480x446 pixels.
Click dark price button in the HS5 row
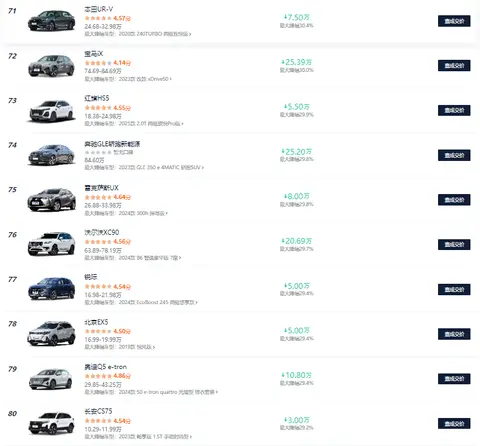coord(454,110)
